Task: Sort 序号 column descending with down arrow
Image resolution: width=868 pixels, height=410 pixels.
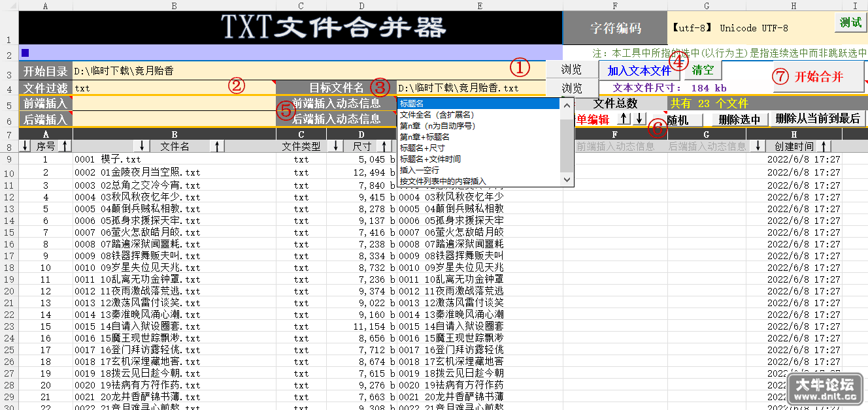Action: tap(25, 146)
